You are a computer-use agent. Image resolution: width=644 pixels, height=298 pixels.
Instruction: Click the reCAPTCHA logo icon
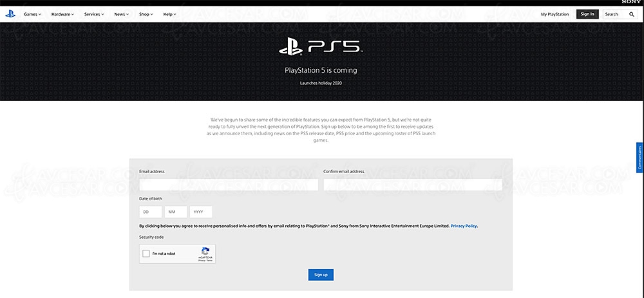coord(205,251)
